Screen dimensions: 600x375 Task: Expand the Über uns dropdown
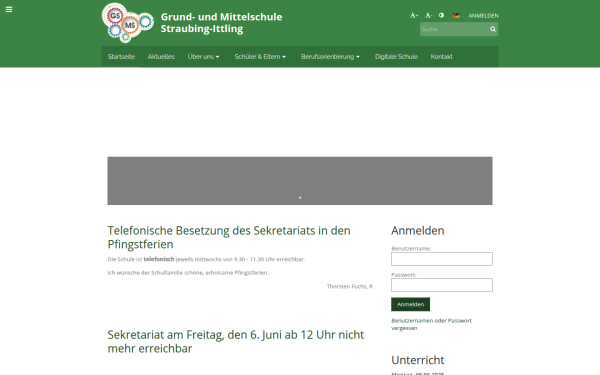pos(204,57)
